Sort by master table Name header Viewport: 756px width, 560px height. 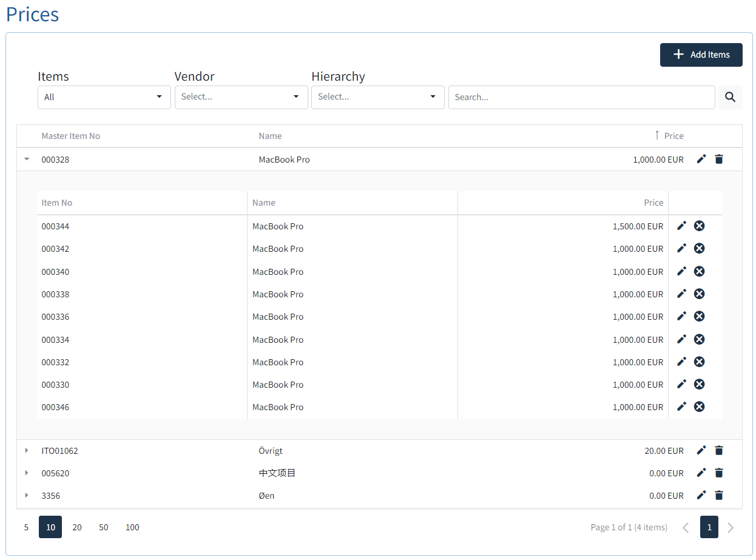pyautogui.click(x=270, y=136)
